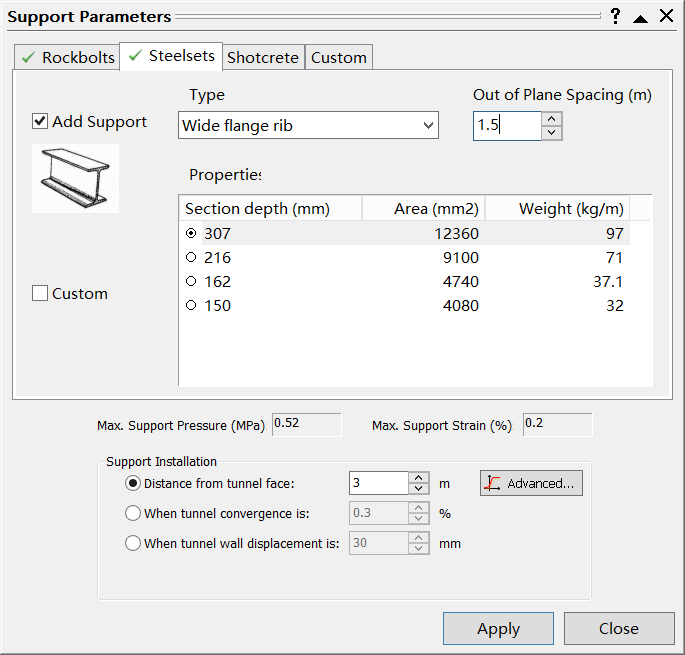The image size is (685, 655).
Task: Increase Out of Plane Spacing value
Action: 552,118
